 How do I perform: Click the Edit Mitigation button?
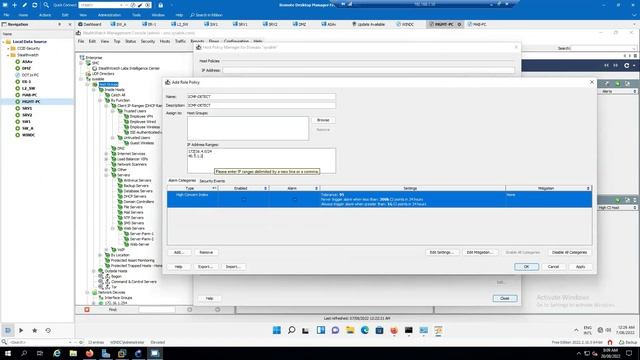coord(480,252)
